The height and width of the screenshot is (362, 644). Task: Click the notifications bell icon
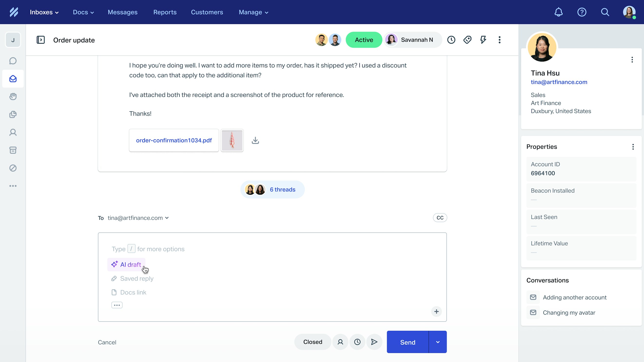coord(559,12)
